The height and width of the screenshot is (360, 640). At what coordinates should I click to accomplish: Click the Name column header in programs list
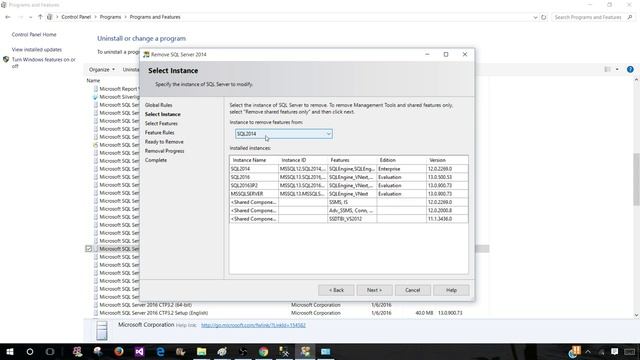pos(93,80)
